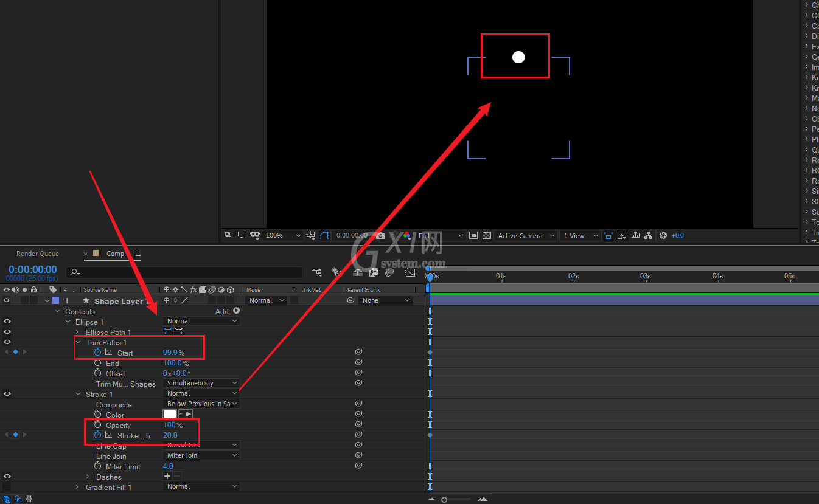Screen dimensions: 819x504
Task: Click the timeline zoom slider handle
Action: pyautogui.click(x=444, y=499)
